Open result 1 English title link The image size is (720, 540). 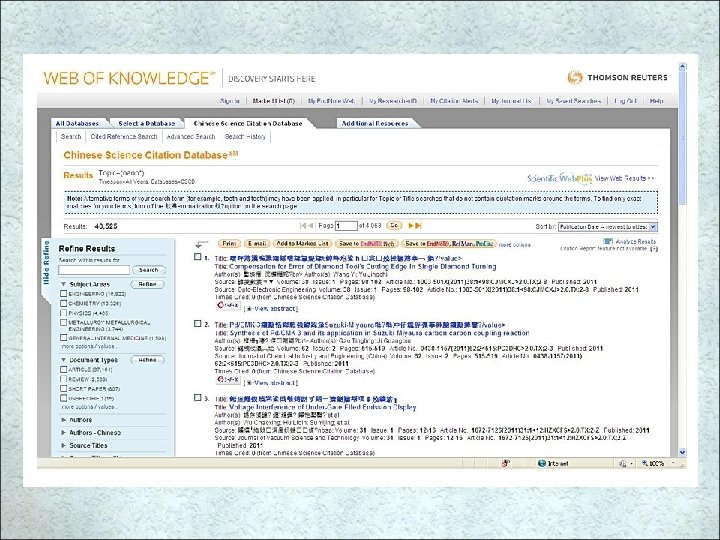363,267
